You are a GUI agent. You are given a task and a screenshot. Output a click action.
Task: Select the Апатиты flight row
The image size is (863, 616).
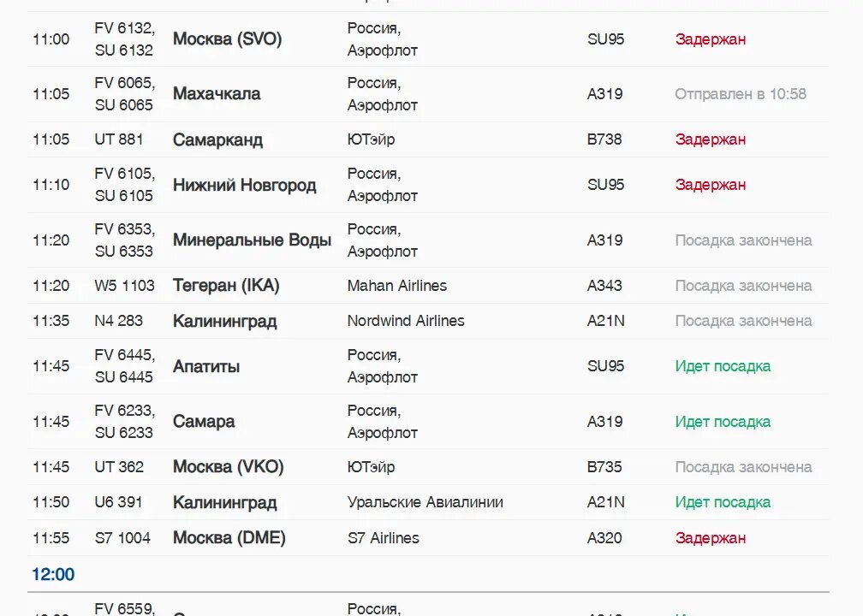[428, 366]
